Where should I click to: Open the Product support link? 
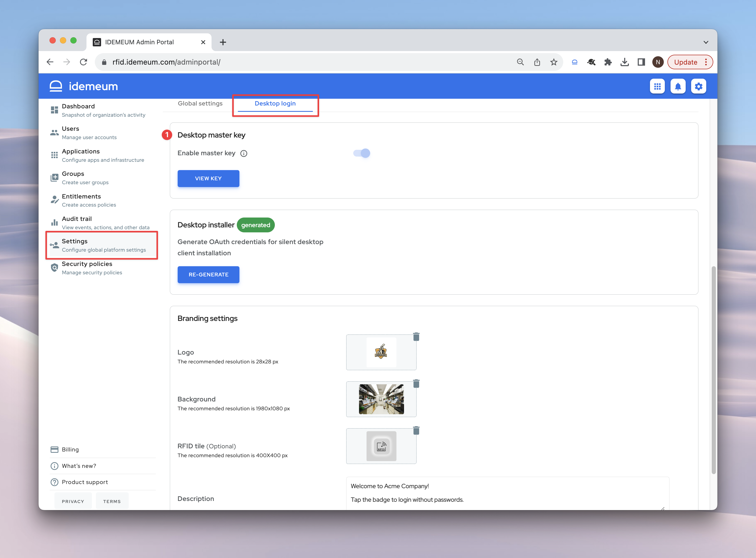(85, 482)
